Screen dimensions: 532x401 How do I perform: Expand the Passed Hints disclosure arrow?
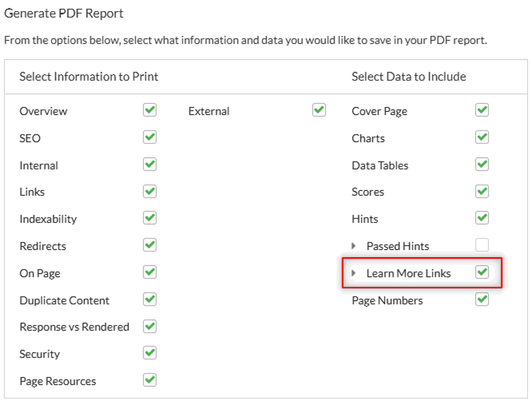click(353, 245)
